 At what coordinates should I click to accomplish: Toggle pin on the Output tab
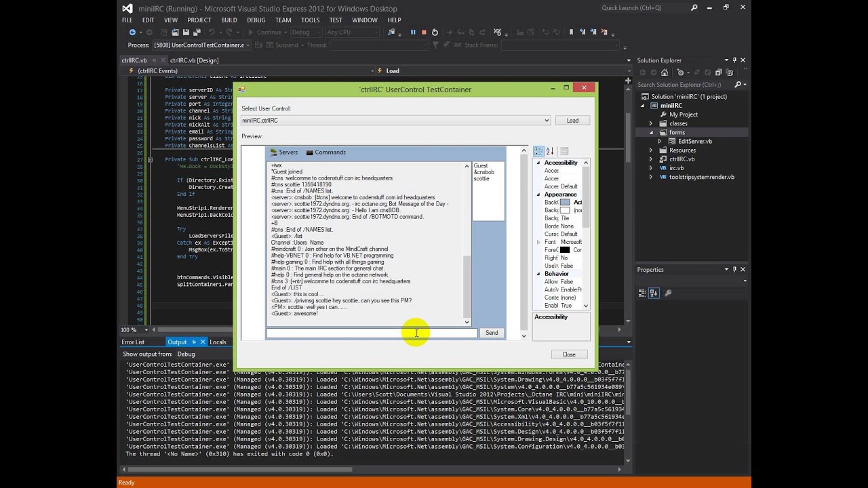tap(194, 342)
